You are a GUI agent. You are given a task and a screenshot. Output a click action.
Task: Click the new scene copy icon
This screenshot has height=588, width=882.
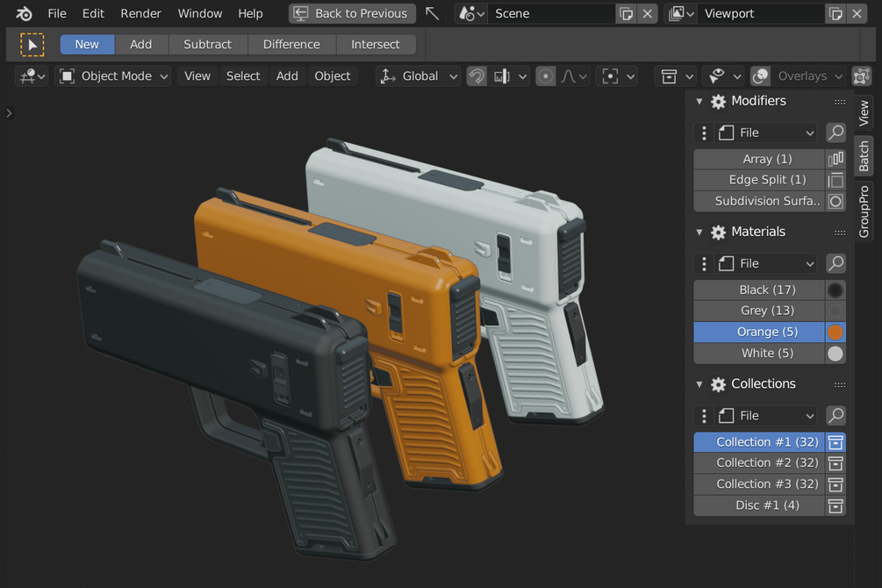pyautogui.click(x=626, y=13)
